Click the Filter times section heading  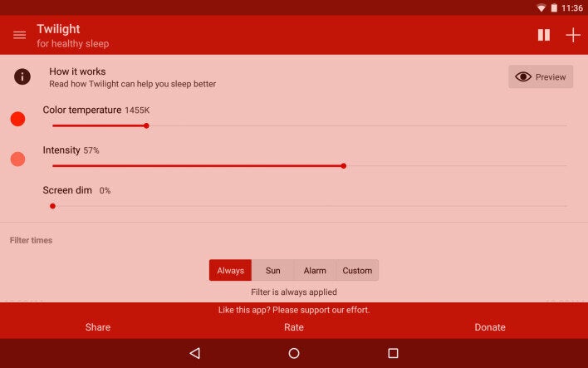31,240
